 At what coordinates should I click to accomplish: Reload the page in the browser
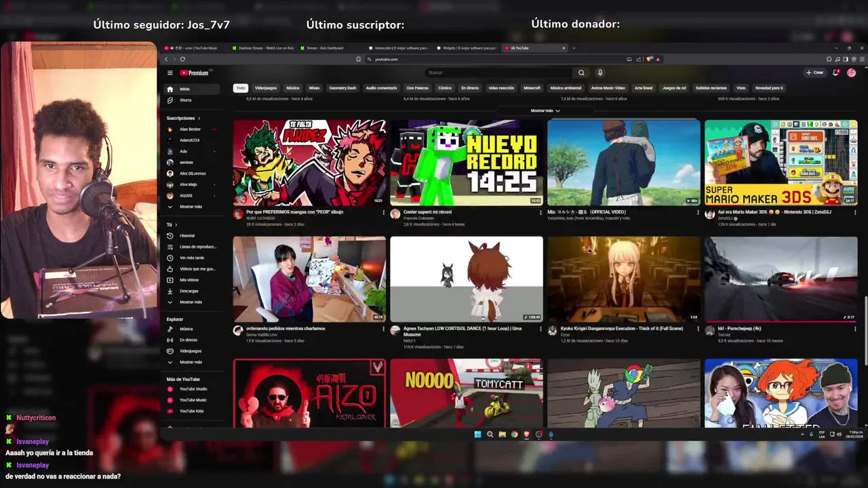pos(182,59)
